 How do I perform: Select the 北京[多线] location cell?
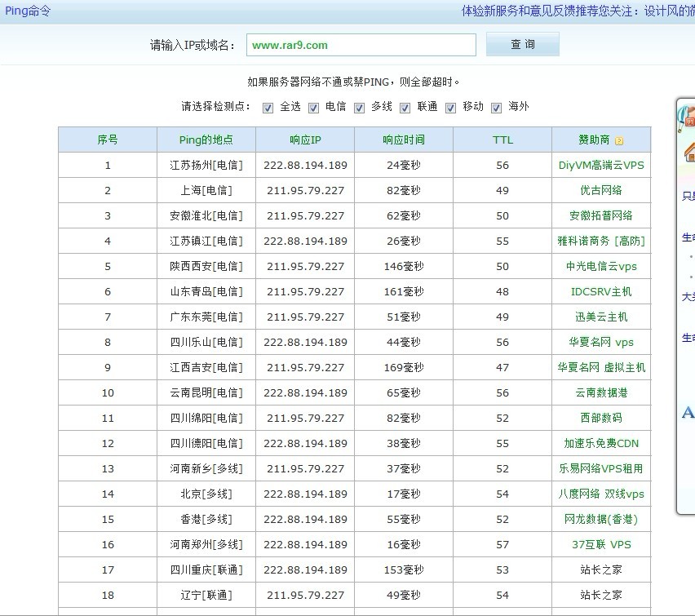206,494
